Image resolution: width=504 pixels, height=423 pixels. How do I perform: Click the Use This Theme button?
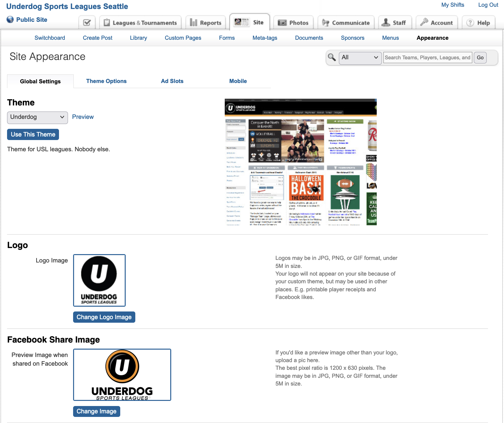point(33,135)
